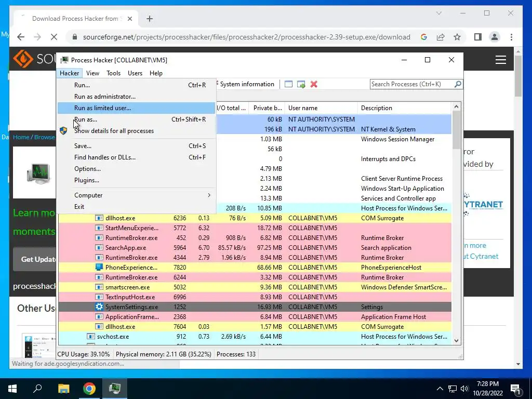532x399 pixels.
Task: Click Chrome icon in taskbar
Action: (x=89, y=389)
